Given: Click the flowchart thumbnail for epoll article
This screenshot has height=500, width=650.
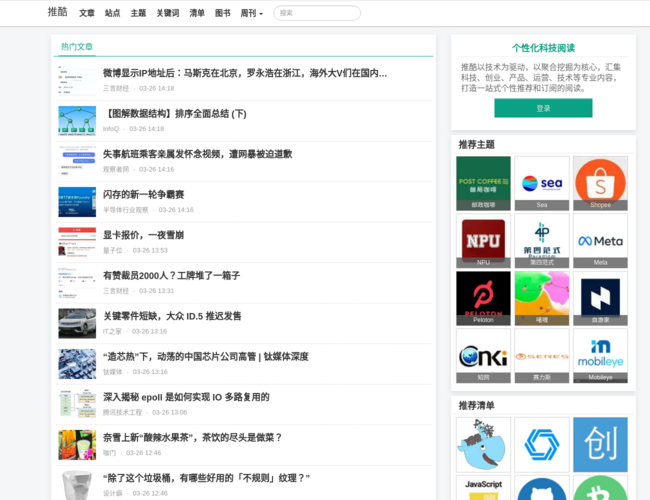Looking at the screenshot, I should coord(77,404).
